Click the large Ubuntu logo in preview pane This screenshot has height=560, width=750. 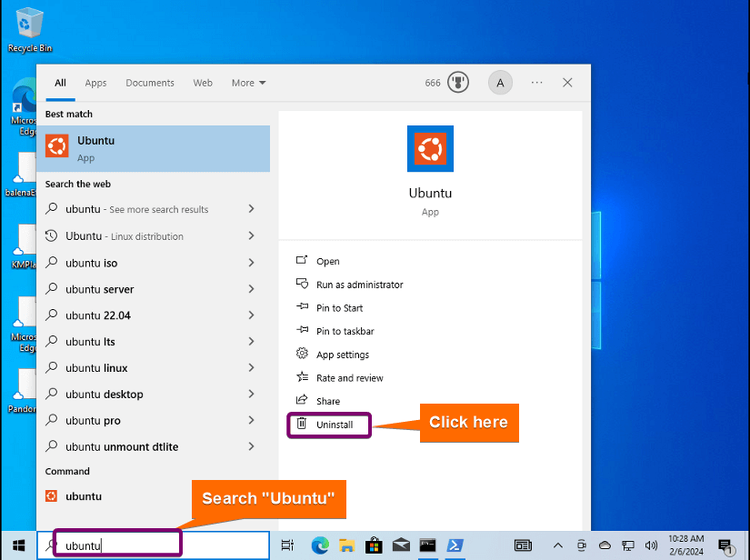click(430, 149)
